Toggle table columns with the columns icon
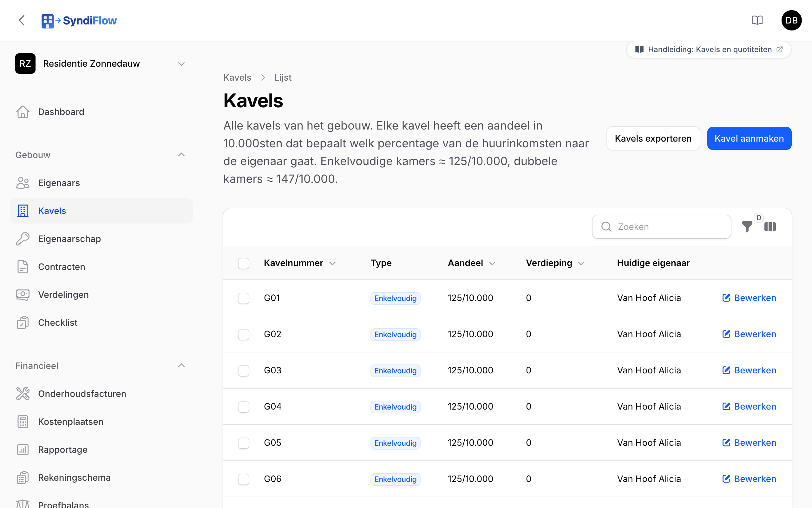 click(x=770, y=227)
